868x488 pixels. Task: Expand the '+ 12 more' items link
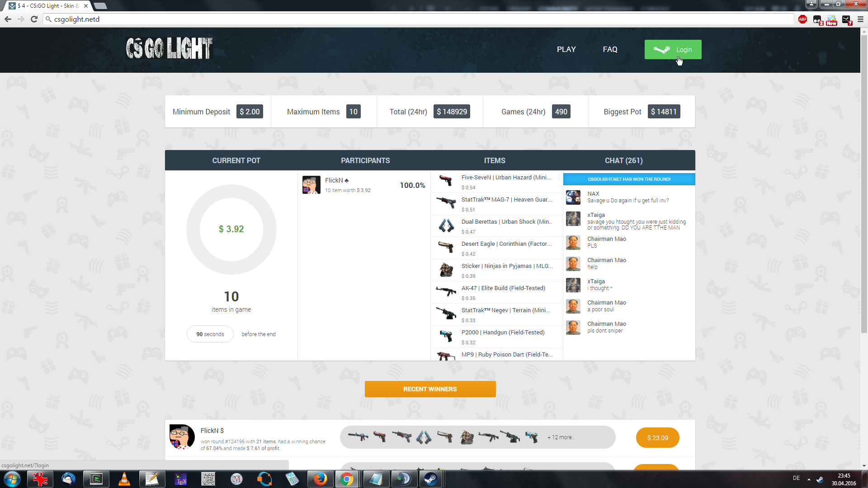coord(561,437)
